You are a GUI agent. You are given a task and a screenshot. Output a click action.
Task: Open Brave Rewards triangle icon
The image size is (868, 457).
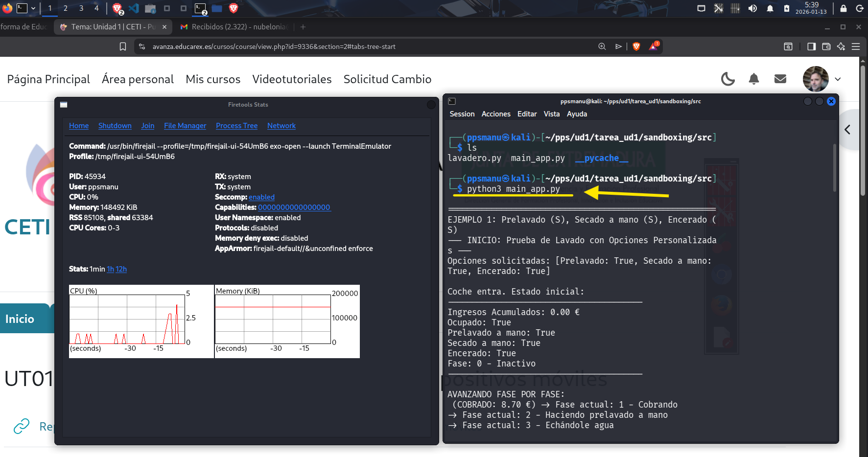[654, 46]
